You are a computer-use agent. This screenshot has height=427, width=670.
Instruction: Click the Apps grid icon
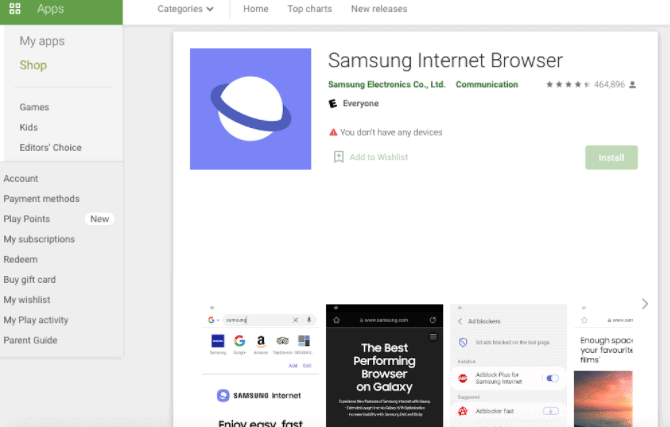[15, 9]
